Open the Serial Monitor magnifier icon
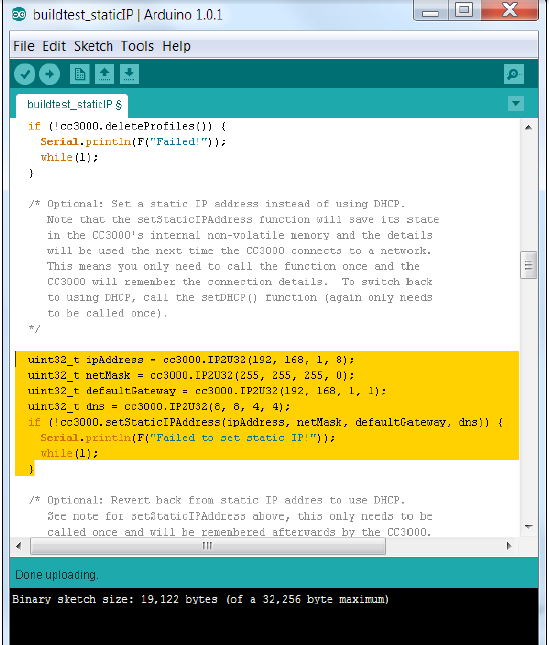Image resolution: width=549 pixels, height=645 pixels. (514, 74)
